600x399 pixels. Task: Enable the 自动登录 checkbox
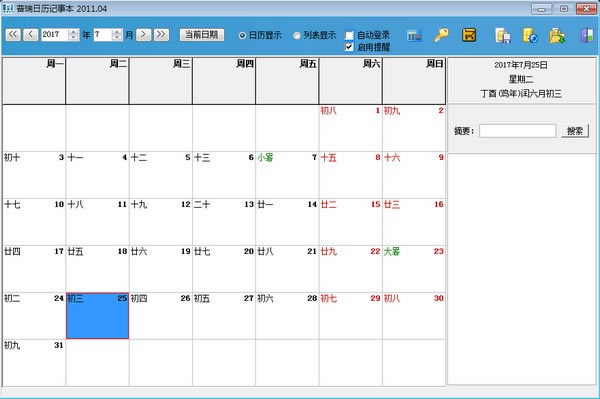(349, 36)
